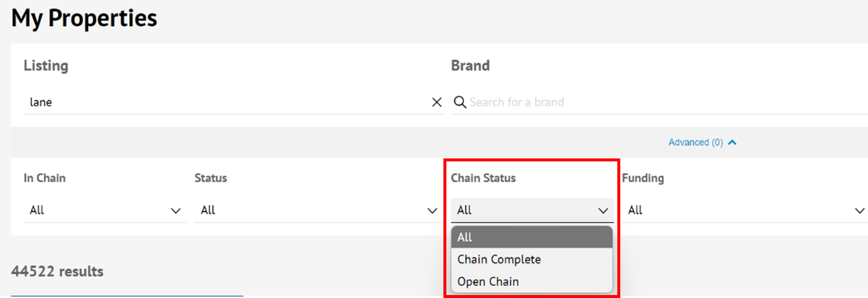868x298 pixels.
Task: Click the 'My Properties' page heading
Action: pos(84,19)
